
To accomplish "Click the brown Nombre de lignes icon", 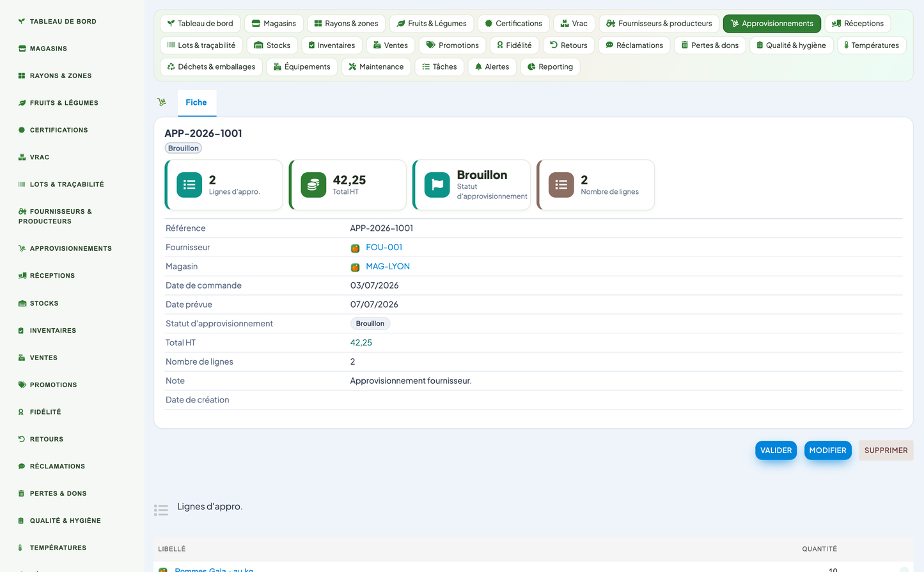I will point(561,185).
